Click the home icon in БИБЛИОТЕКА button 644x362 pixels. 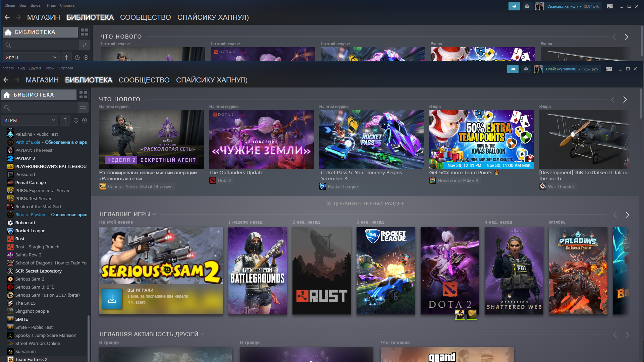coord(7,95)
